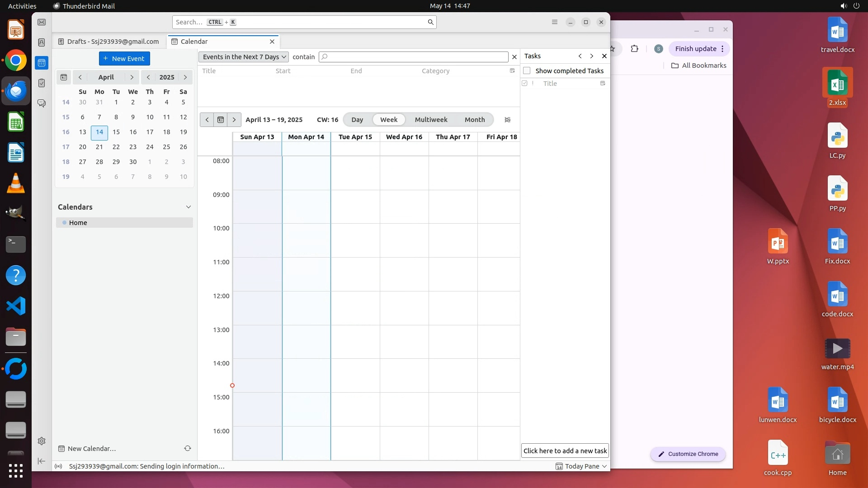Click the New Event button
This screenshot has width=868, height=488.
pos(124,59)
